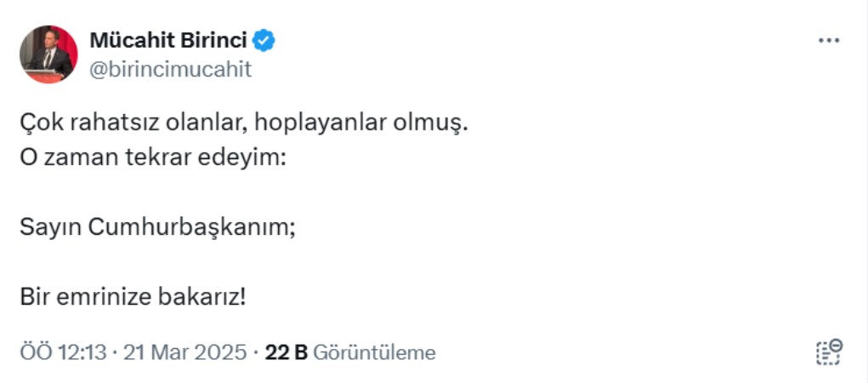Screen dimensions: 868x383
Task: Click the line starting with Çok rahatsız
Action: pos(244,123)
